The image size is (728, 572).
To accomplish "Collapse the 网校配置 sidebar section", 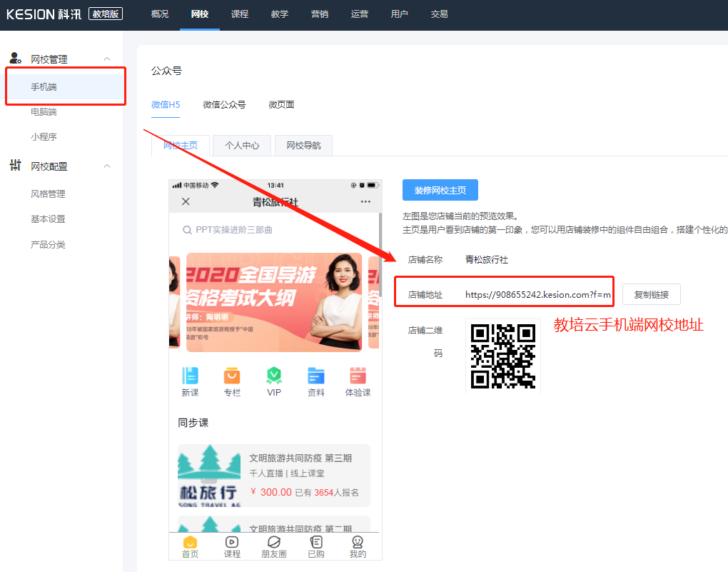I will (x=107, y=166).
